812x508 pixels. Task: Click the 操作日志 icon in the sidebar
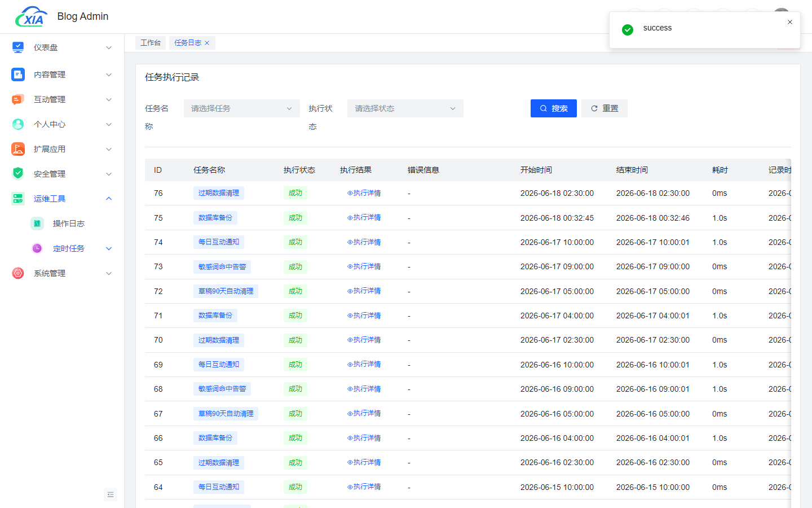click(37, 224)
